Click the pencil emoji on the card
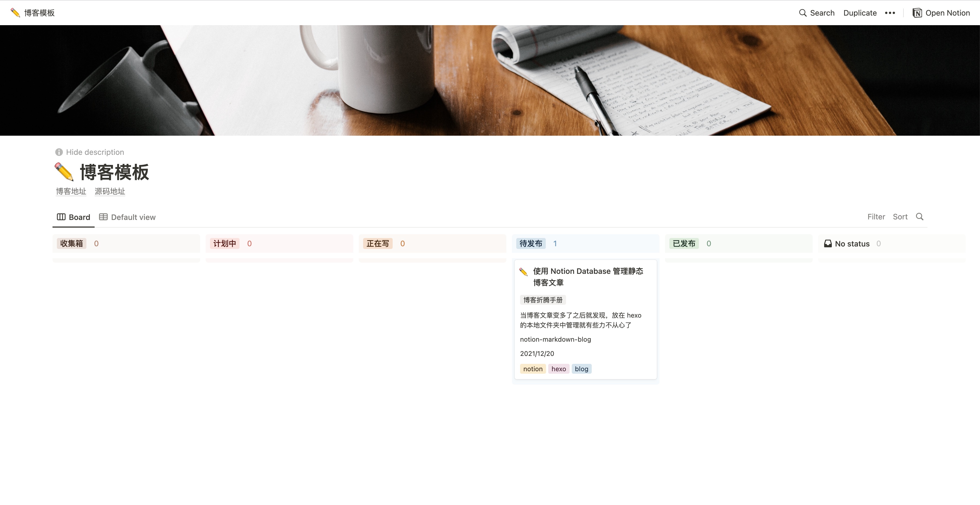 pos(523,272)
